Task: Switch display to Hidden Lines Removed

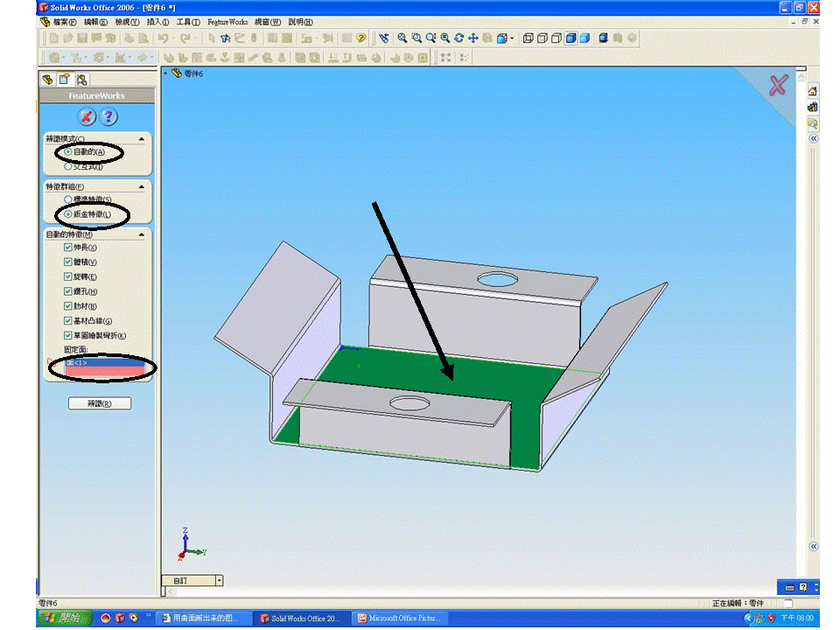Action: click(x=556, y=38)
